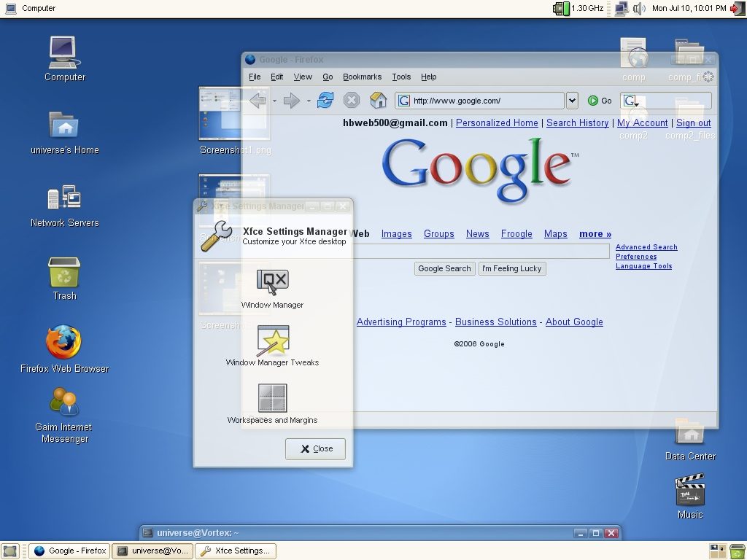Open universe's Home folder icon
The image size is (747, 560).
(64, 133)
